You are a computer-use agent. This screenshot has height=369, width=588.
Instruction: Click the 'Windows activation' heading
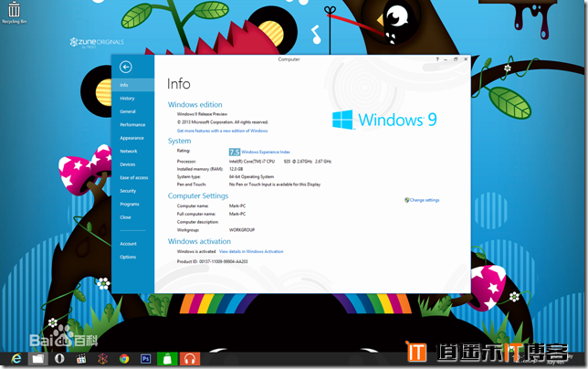point(199,241)
